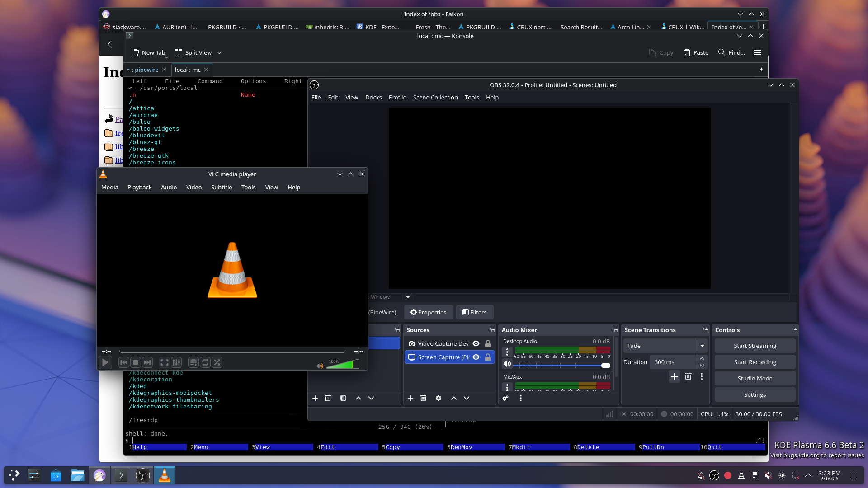Open Split View dropdown arrow in Konsole
The height and width of the screenshot is (488, 868).
219,52
